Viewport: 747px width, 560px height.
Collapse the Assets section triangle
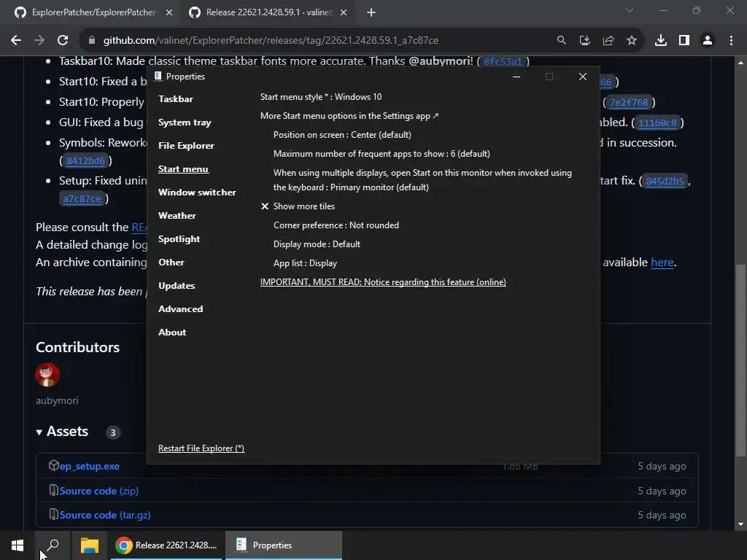[x=39, y=432]
